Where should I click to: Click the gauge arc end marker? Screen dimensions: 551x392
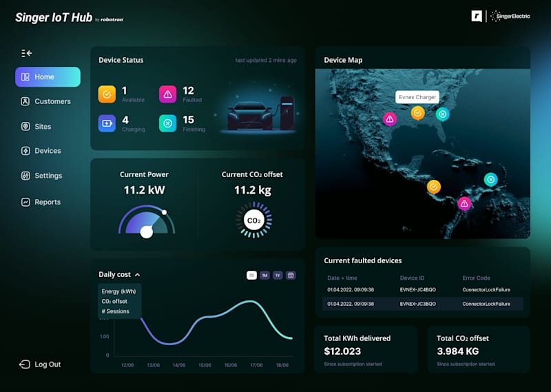click(164, 212)
